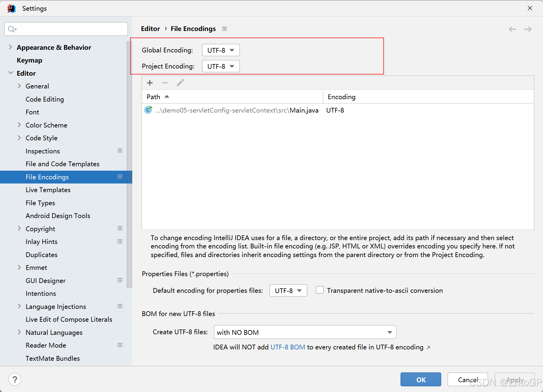Click the remove path minus icon
Image resolution: width=543 pixels, height=392 pixels.
click(165, 83)
